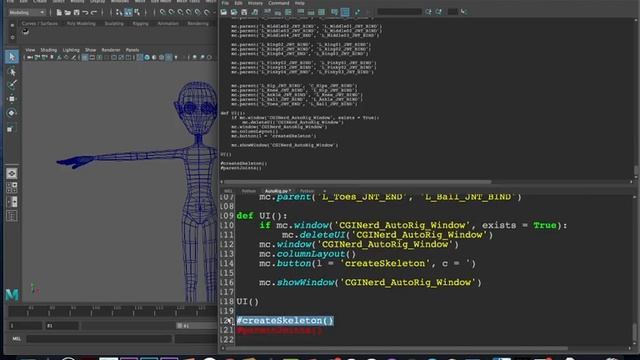This screenshot has height=360, width=640.
Task: Open shelf tab list menu icon
Action: (x=12, y=25)
